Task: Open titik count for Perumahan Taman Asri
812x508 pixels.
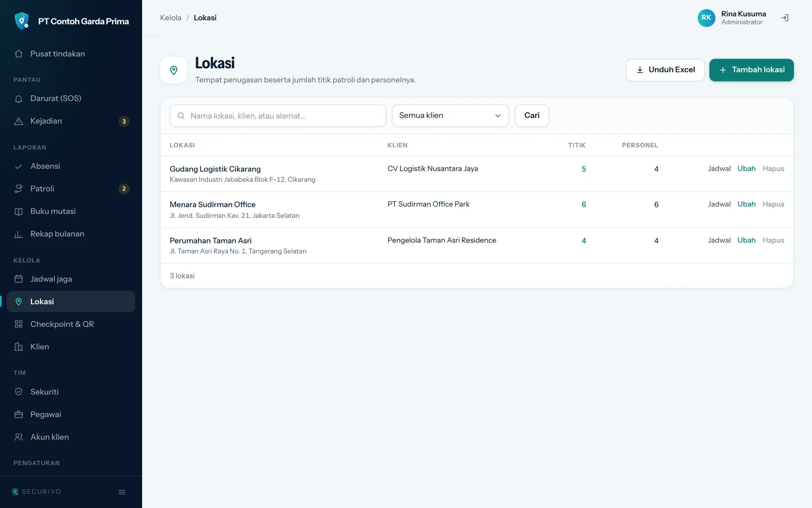Action: pyautogui.click(x=584, y=241)
